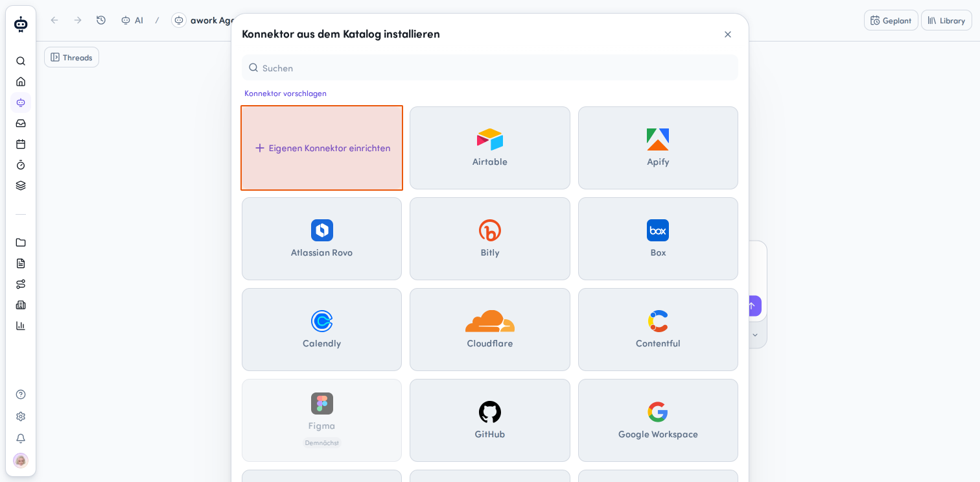Image resolution: width=980 pixels, height=482 pixels.
Task: Pick the Google Workspace connector
Action: pyautogui.click(x=658, y=420)
